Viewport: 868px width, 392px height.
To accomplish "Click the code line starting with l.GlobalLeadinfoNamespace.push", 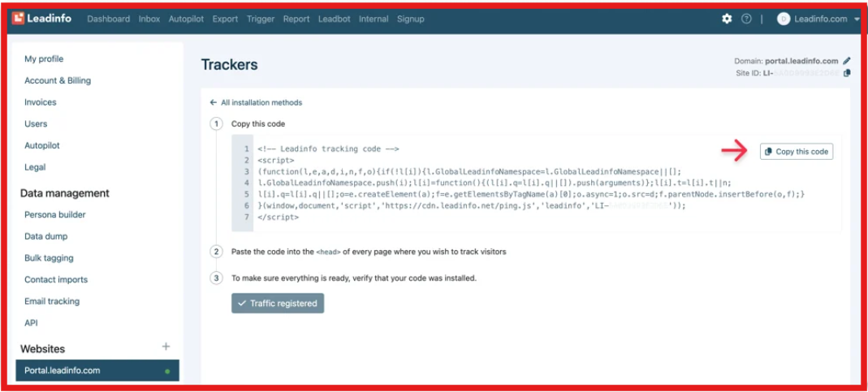I will click(494, 183).
